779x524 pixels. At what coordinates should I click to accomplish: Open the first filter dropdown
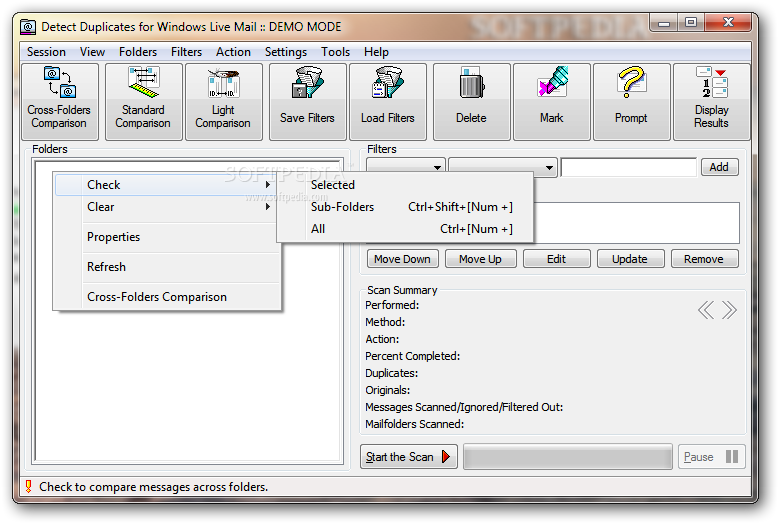pos(437,167)
